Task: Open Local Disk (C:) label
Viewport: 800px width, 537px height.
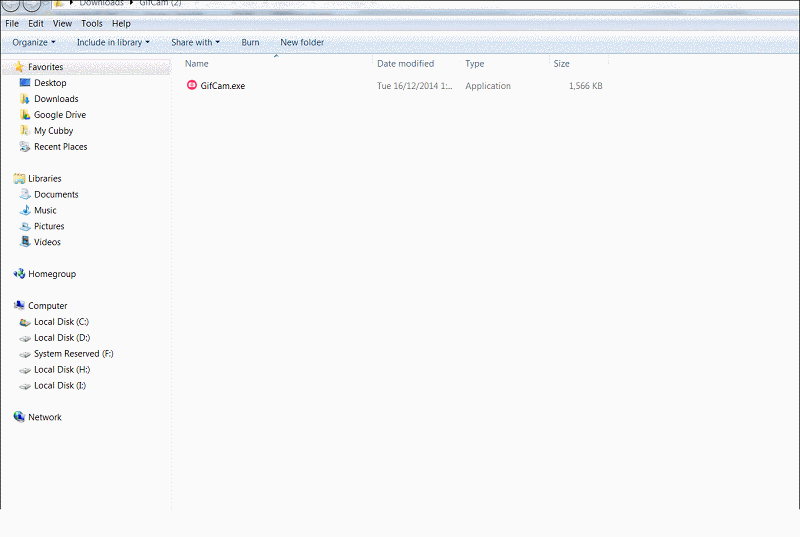Action: [x=61, y=322]
